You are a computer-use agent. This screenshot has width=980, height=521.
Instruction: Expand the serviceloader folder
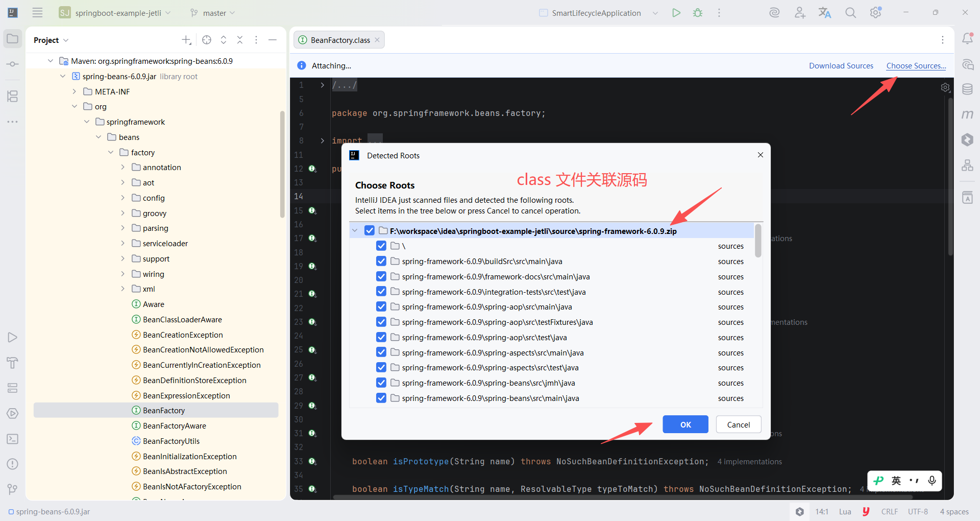click(122, 243)
